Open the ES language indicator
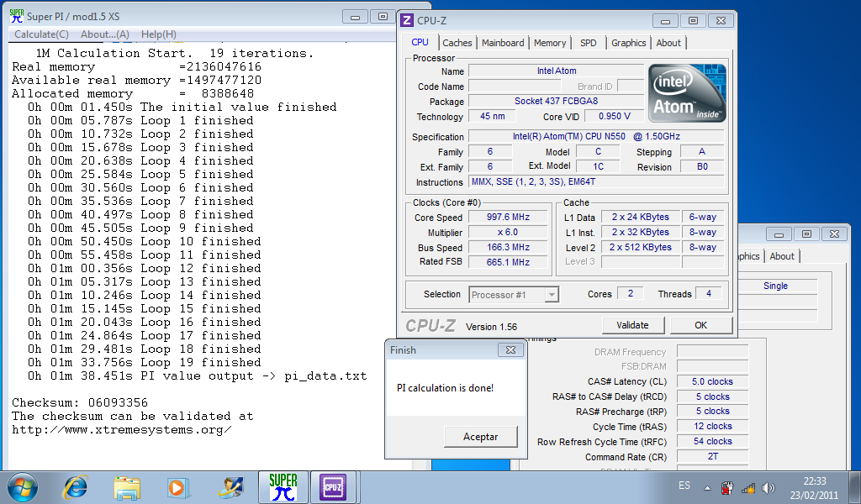The height and width of the screenshot is (504, 861). click(684, 486)
